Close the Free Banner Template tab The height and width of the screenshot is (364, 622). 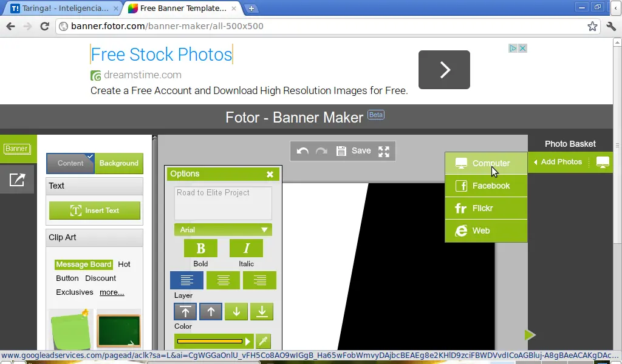pos(234,8)
